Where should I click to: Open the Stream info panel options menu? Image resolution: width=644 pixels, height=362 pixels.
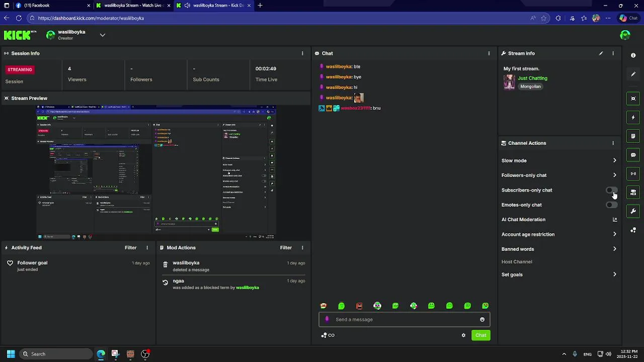pyautogui.click(x=613, y=53)
